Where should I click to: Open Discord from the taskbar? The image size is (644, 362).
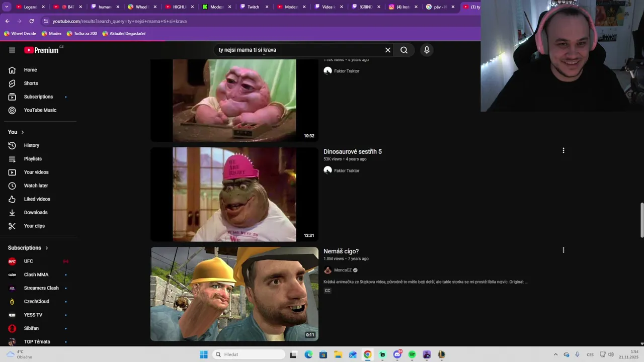click(397, 354)
